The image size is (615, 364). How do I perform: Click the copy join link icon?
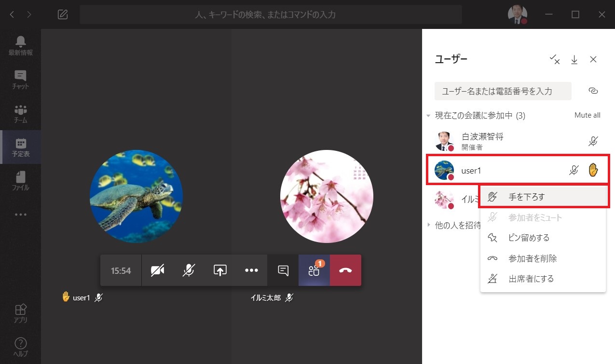pyautogui.click(x=593, y=91)
